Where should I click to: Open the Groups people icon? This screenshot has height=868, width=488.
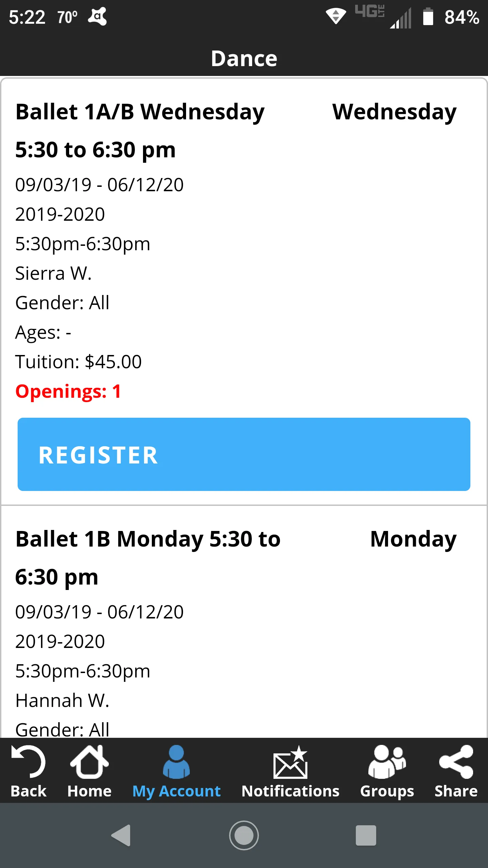(x=387, y=762)
